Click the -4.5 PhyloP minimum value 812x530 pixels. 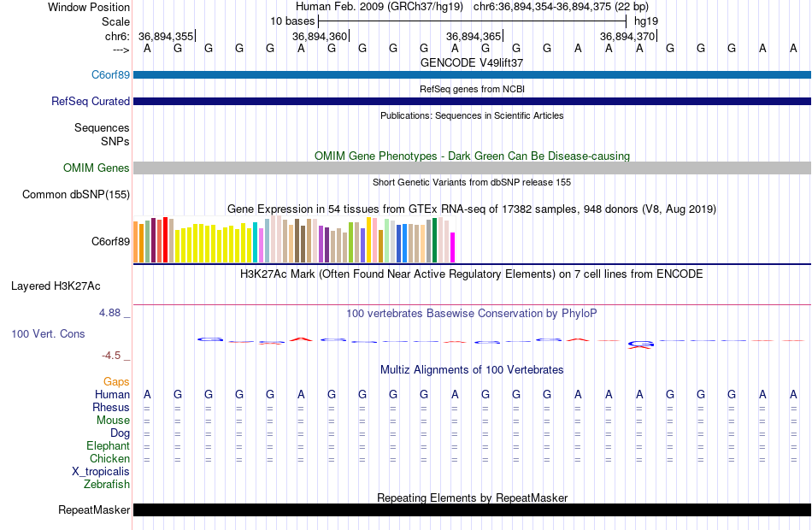click(111, 356)
